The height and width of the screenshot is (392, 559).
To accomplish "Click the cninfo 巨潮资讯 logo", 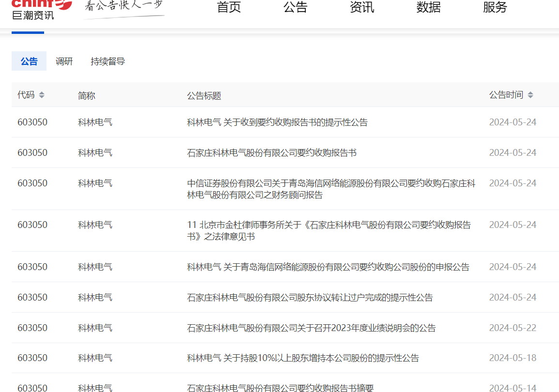I will (x=42, y=10).
